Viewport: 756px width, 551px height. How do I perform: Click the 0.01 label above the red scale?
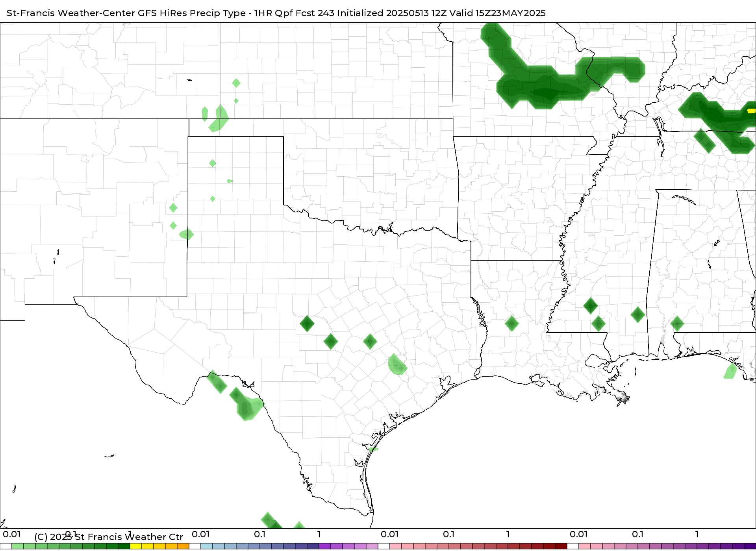(x=390, y=534)
